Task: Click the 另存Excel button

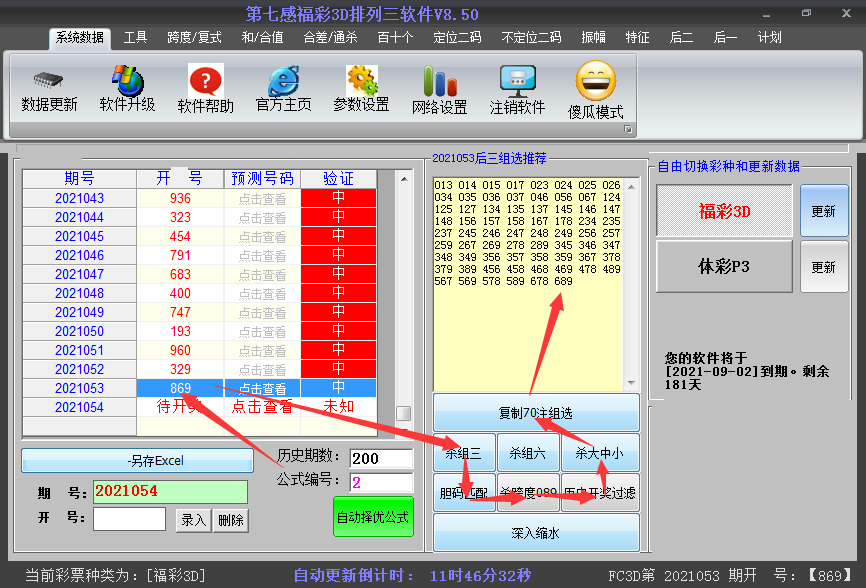Action: tap(138, 460)
